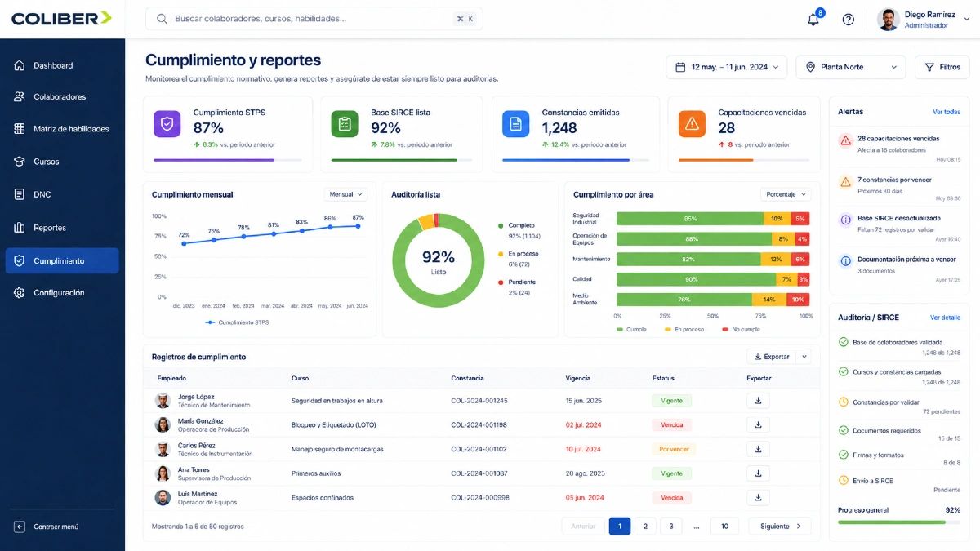Click the Cumplimiento STPS shield icon
Screen dimensions: 980x551
pyautogui.click(x=167, y=124)
